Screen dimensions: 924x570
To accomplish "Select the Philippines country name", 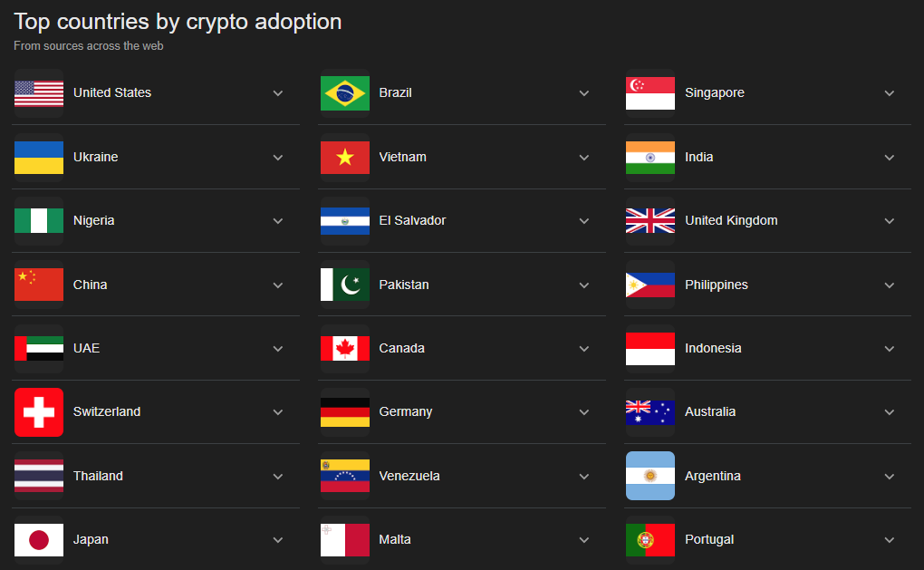I will pyautogui.click(x=717, y=285).
